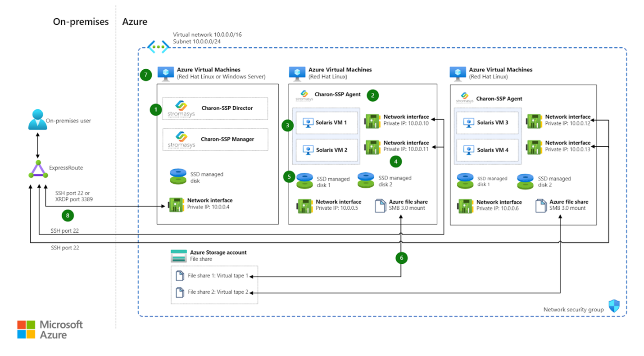Screen dimensions: 644x356
Task: Click the "(Red Hat Linux or Windows Server)" subtitle
Action: (222, 77)
